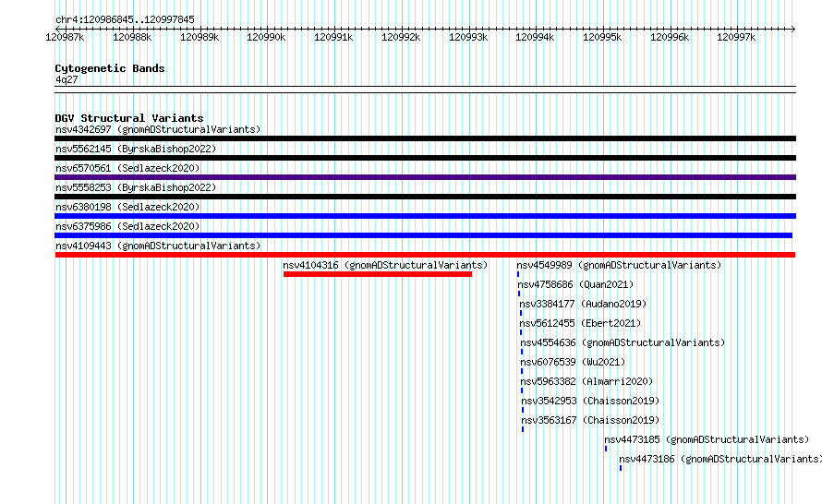Click the 120992k ruler position label

pos(401,37)
